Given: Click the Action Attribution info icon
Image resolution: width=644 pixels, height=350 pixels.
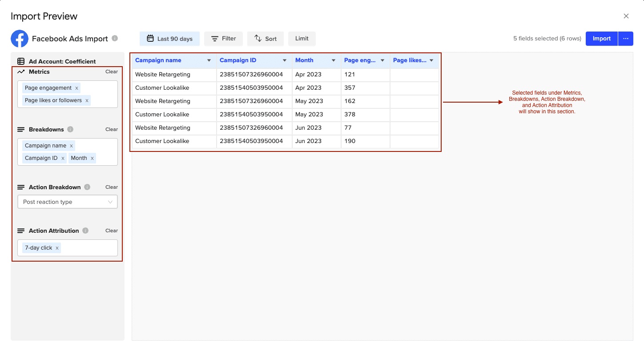Looking at the screenshot, I should pyautogui.click(x=85, y=231).
